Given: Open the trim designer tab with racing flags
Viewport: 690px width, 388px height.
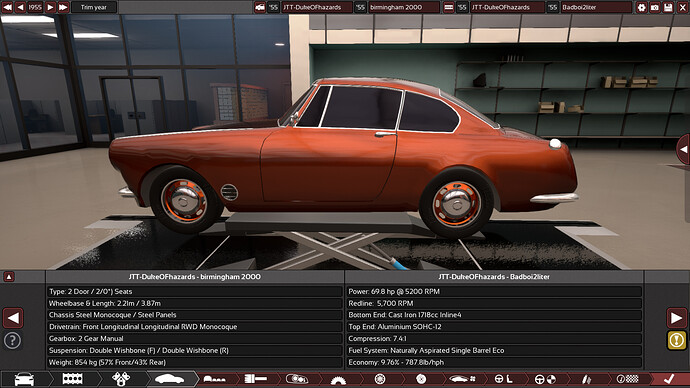Looking at the screenshot, I should pos(121,379).
